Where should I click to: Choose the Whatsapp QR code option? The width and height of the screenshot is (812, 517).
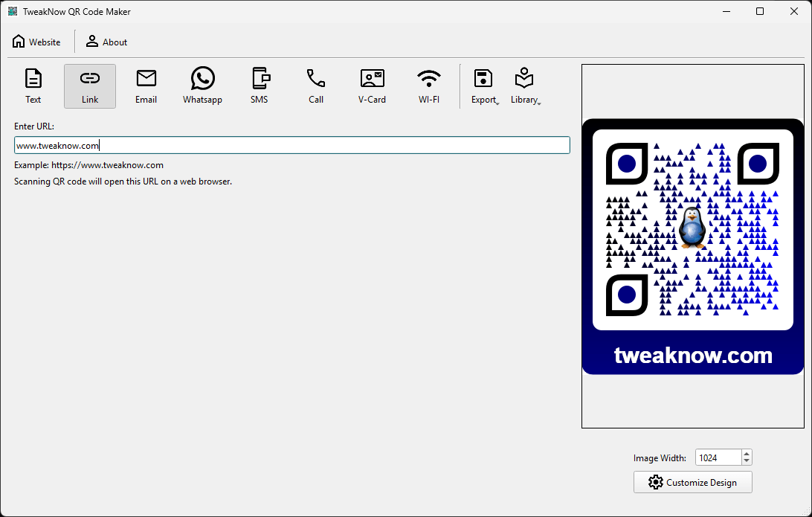(202, 85)
